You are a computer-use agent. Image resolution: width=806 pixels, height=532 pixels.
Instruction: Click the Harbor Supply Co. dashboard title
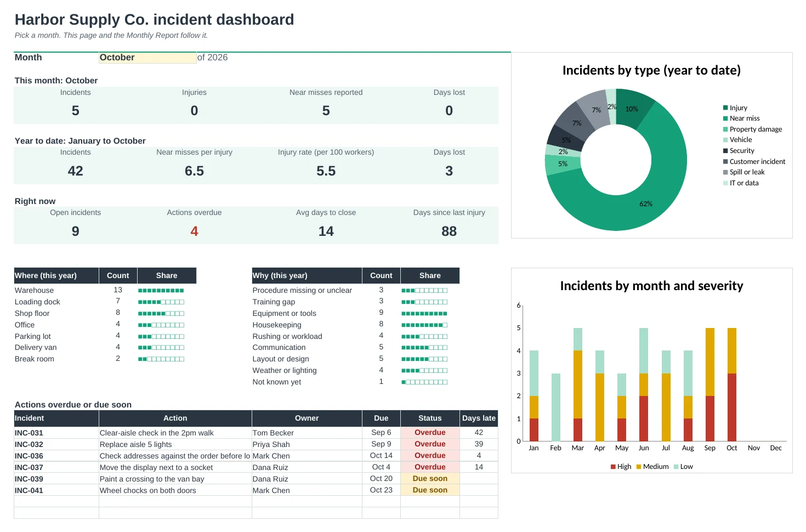point(154,20)
